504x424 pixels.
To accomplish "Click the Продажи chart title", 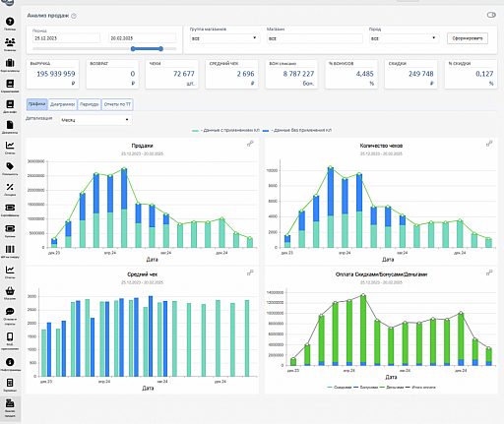I will (142, 146).
